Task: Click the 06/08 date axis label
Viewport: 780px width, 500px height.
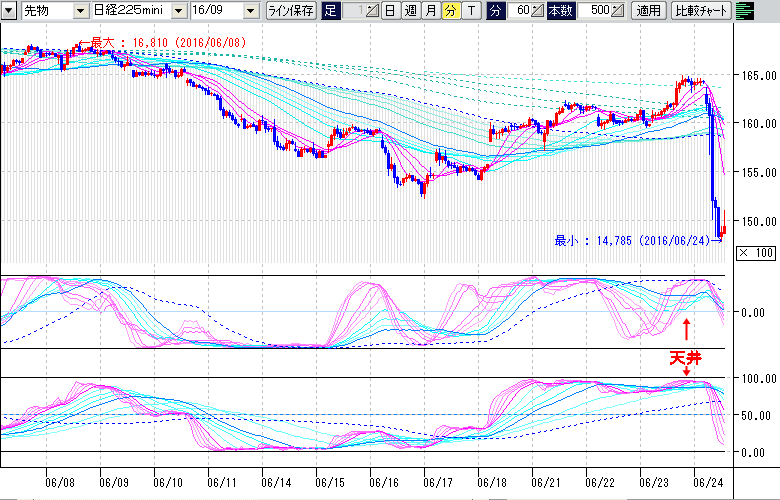Action: pos(60,483)
